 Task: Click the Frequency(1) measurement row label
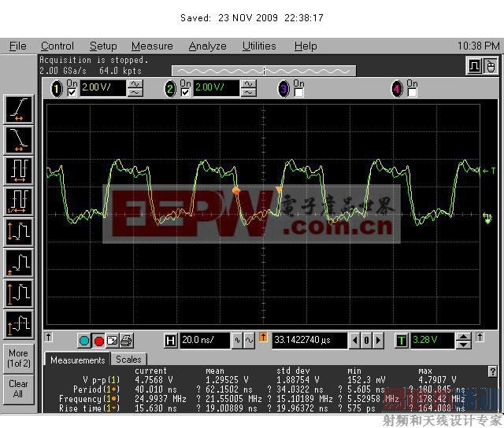89,399
